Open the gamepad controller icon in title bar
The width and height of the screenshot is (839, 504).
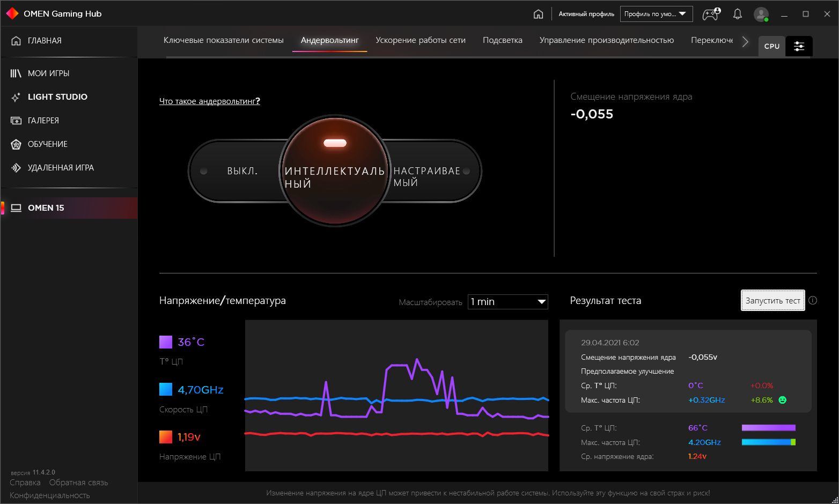coord(712,14)
